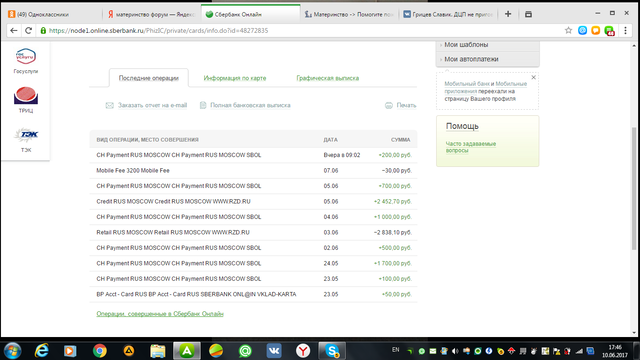This screenshot has height=360, width=640.
Task: Switch to the Информация по карте tab
Action: click(235, 78)
